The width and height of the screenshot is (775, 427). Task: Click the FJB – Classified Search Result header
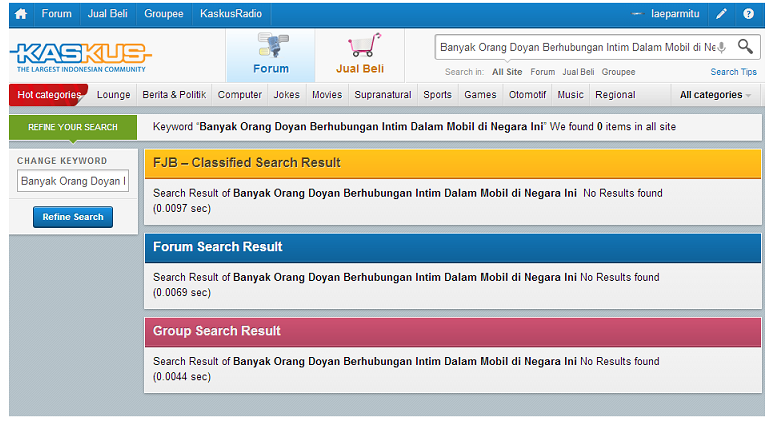point(453,164)
